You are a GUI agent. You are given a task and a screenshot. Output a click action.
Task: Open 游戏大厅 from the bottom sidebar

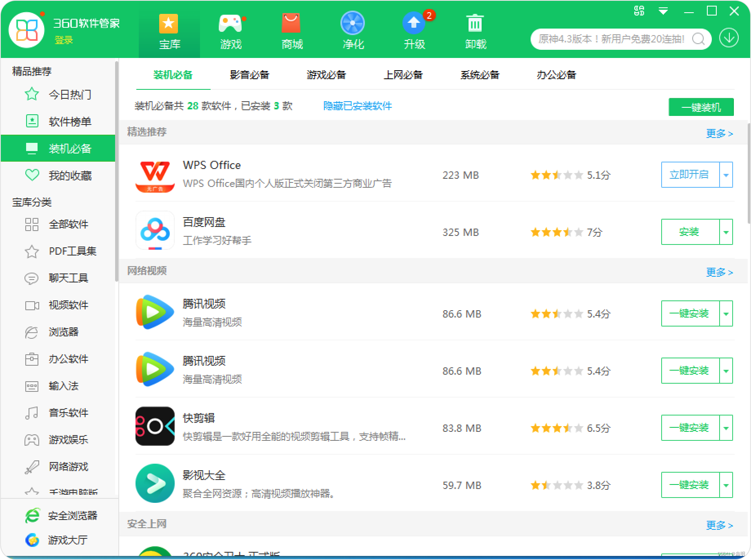[67, 540]
